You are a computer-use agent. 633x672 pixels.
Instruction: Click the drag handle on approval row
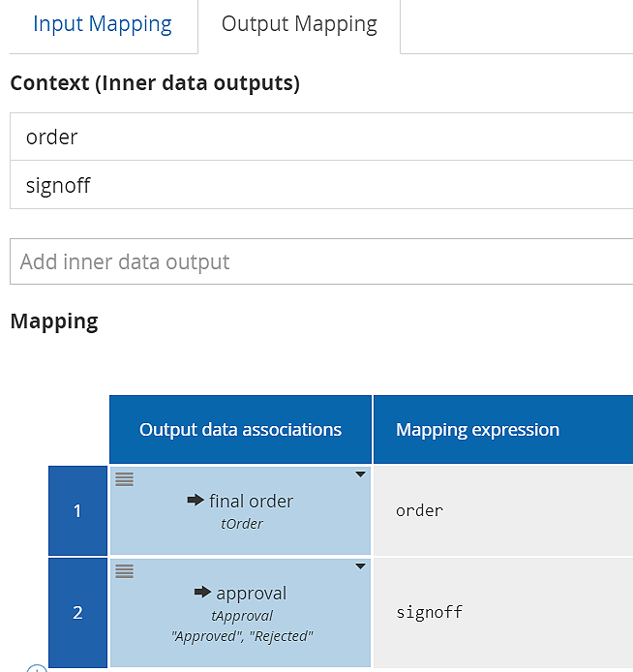[124, 571]
